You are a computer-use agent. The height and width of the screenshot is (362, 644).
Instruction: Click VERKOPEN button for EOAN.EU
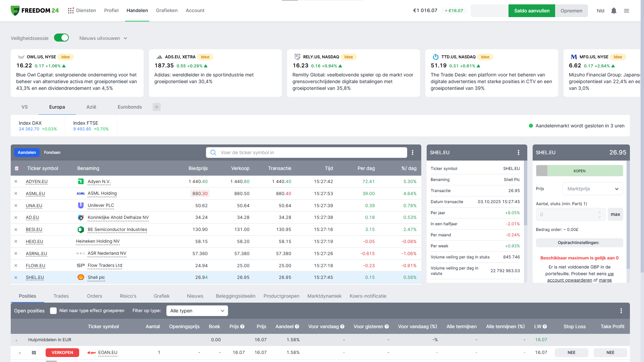click(x=62, y=353)
